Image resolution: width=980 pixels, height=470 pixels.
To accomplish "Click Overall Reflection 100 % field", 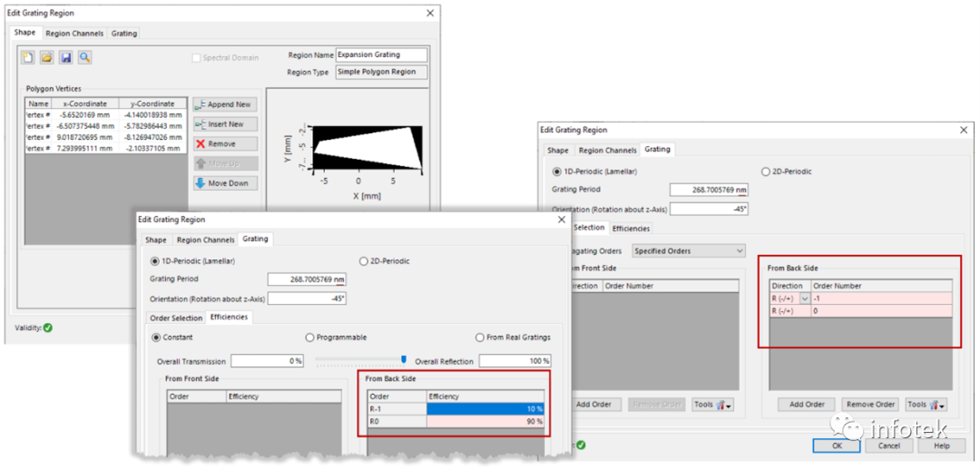I will pos(515,361).
